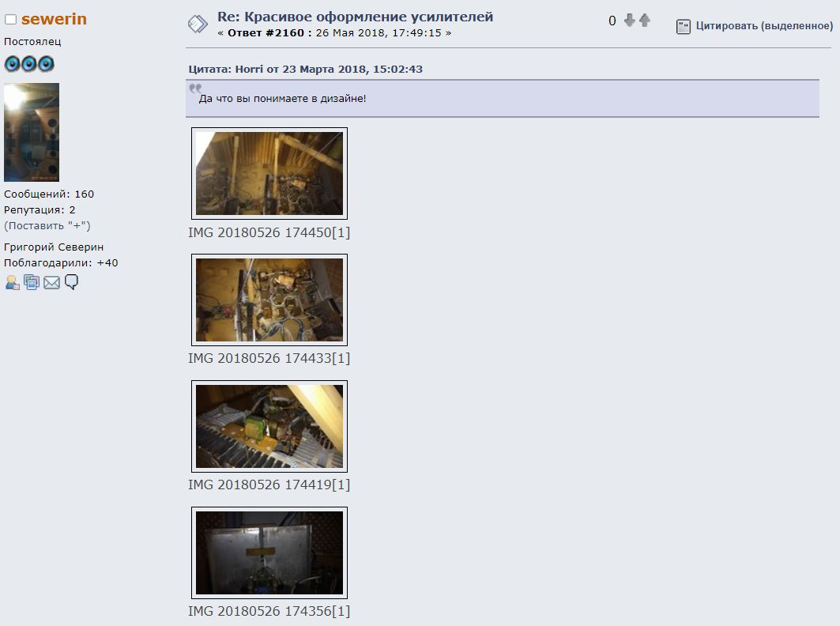840x626 pixels.
Task: Open thumbnail IMG 20180526 174419
Action: (269, 427)
